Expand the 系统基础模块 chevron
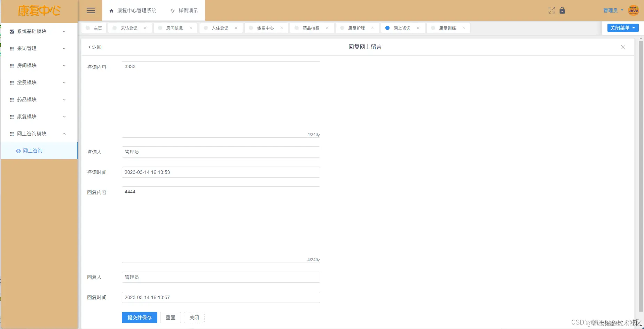This screenshot has height=329, width=644. point(64,31)
